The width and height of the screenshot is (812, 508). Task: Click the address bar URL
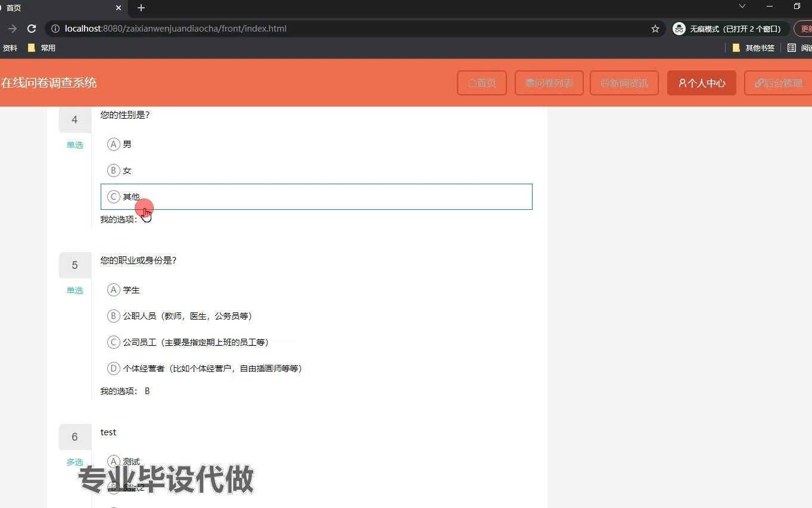(176, 29)
